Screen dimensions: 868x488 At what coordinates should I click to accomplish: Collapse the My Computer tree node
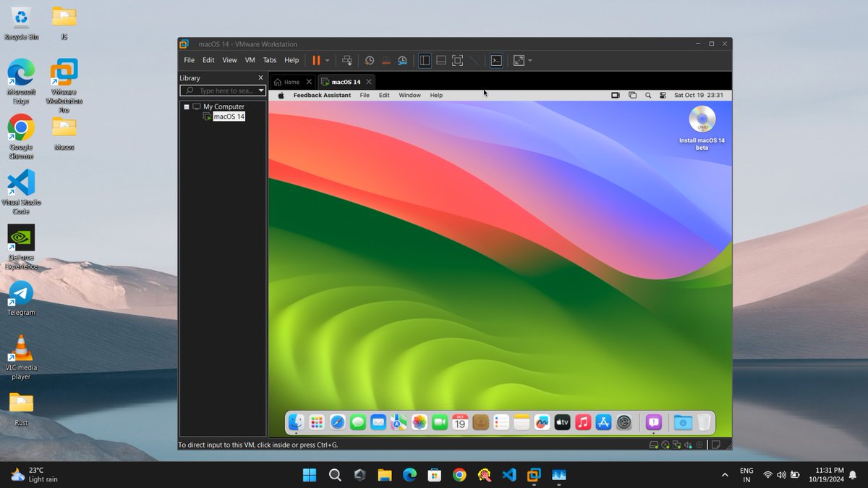point(187,106)
